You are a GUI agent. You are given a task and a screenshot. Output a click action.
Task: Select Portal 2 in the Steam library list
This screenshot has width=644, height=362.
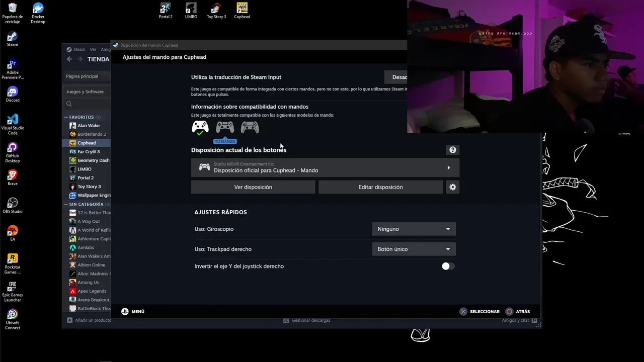(x=87, y=177)
